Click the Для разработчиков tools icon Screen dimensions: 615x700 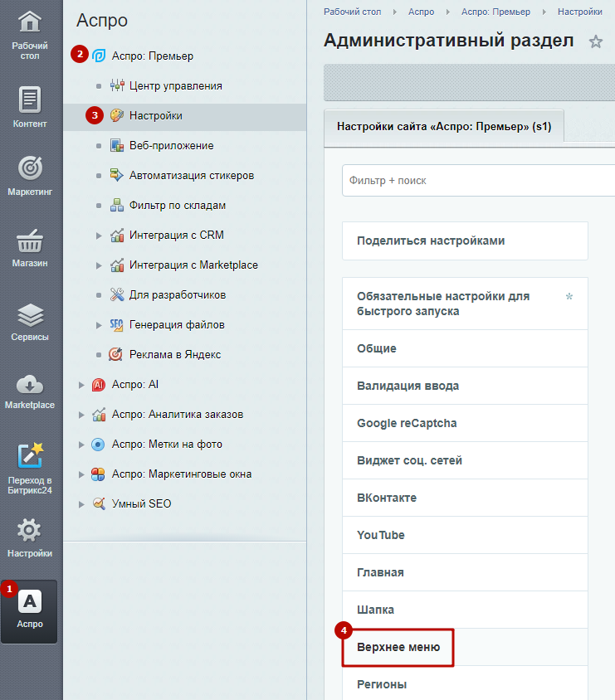(x=117, y=294)
